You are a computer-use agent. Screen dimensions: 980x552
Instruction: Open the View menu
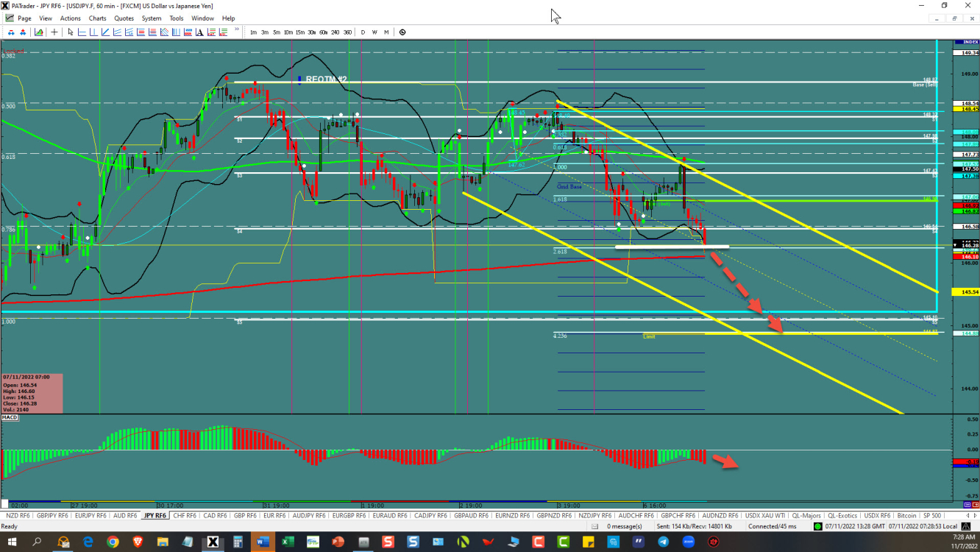[x=46, y=18]
